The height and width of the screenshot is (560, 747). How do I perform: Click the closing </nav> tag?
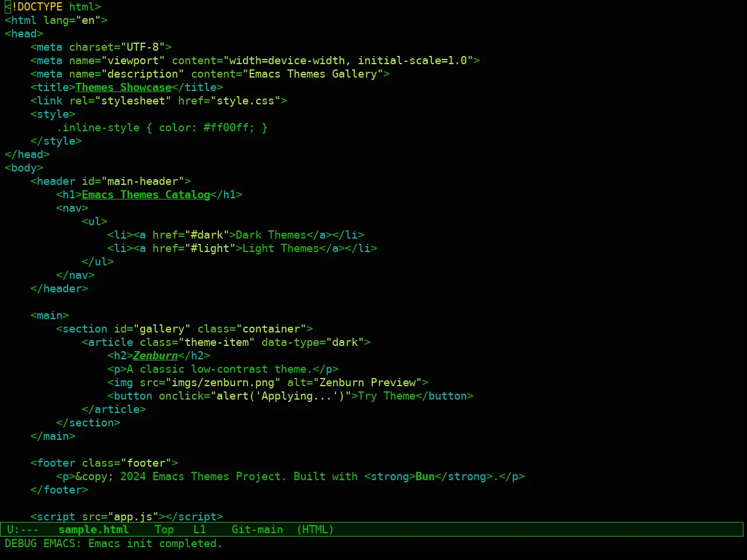pyautogui.click(x=75, y=275)
